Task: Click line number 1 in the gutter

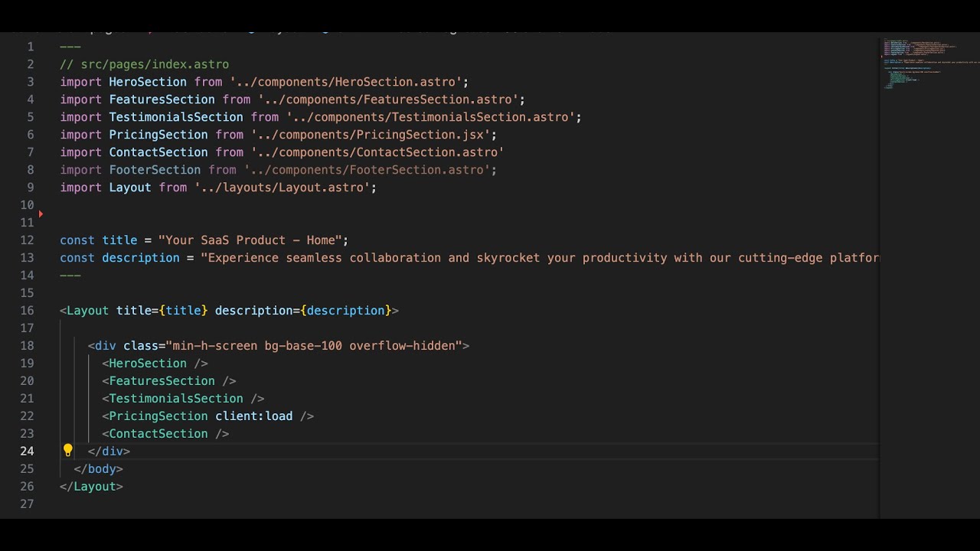Action: point(31,47)
